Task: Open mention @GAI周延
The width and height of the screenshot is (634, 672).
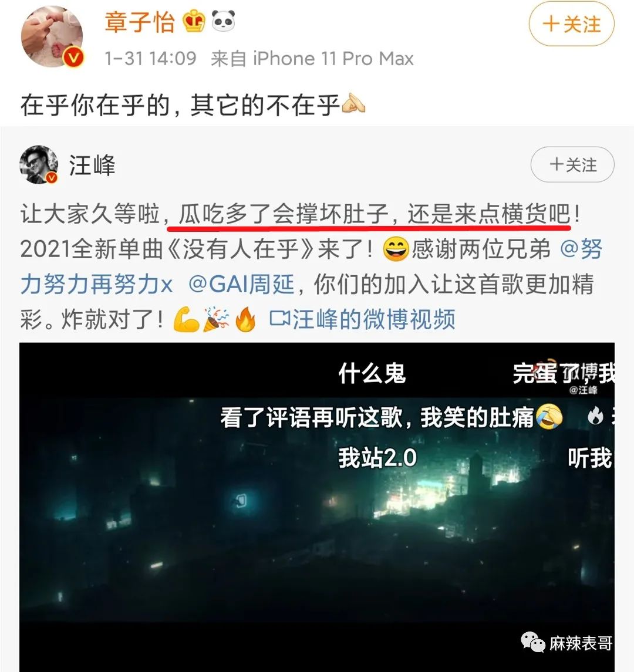Action: click(x=241, y=284)
